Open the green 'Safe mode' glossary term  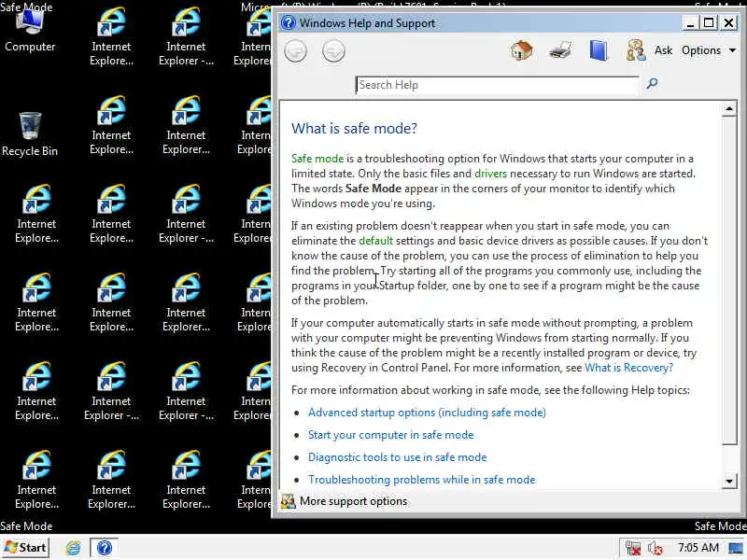tap(317, 159)
